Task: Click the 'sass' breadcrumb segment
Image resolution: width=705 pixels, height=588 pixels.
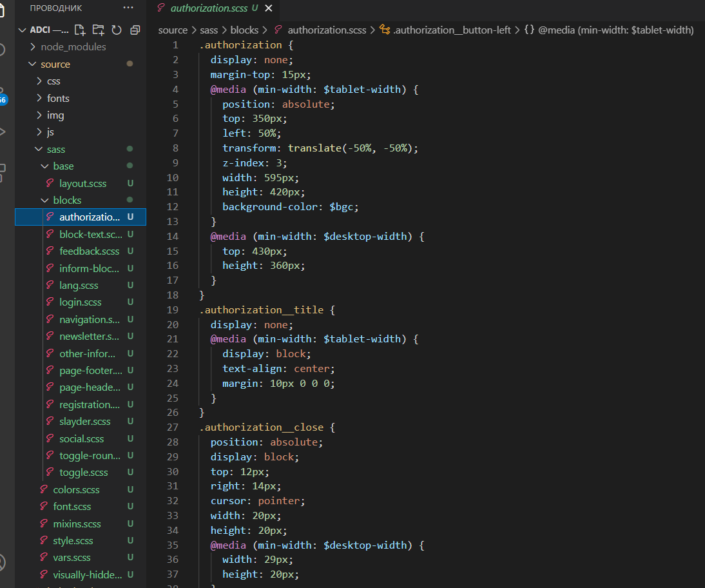Action: pyautogui.click(x=209, y=30)
